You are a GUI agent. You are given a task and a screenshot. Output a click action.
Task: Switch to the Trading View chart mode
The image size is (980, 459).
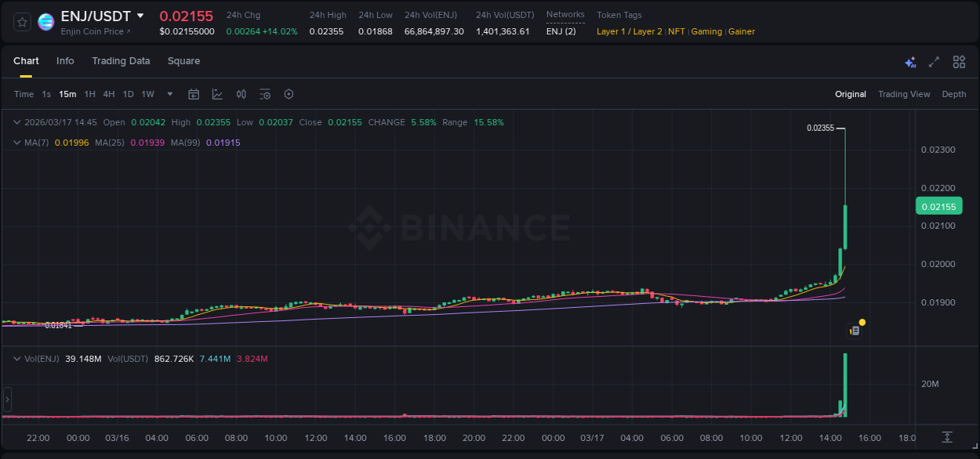pos(904,93)
